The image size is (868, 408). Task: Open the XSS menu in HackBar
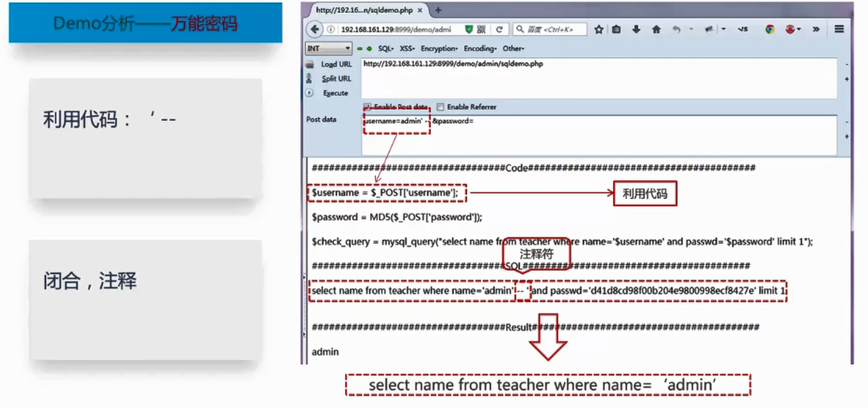[407, 48]
